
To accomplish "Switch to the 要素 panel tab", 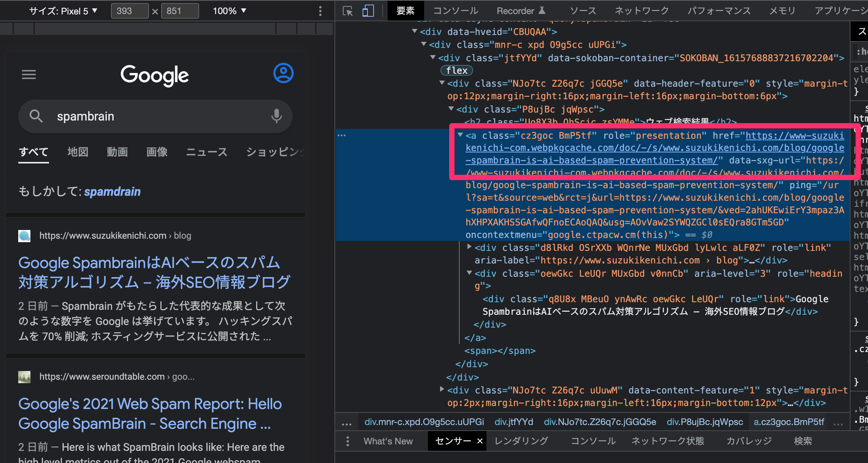I will tap(405, 11).
